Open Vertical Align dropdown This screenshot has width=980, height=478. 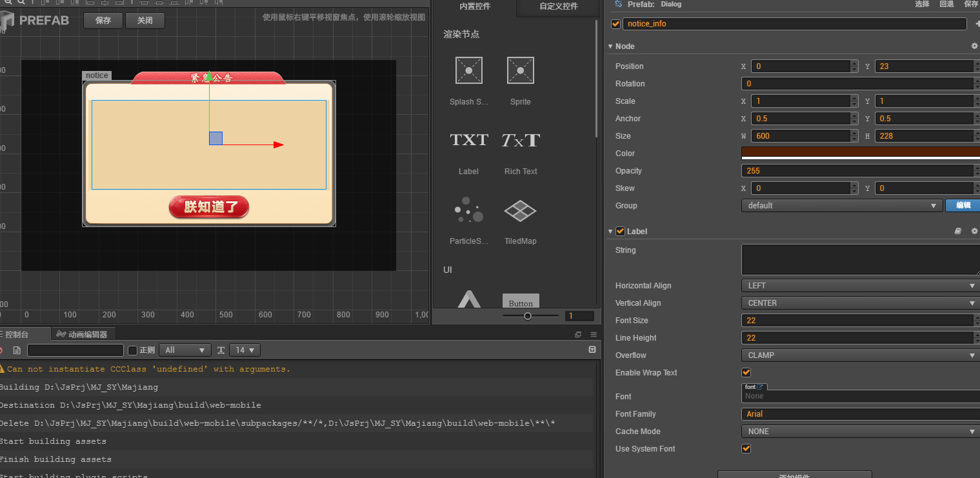click(x=861, y=303)
